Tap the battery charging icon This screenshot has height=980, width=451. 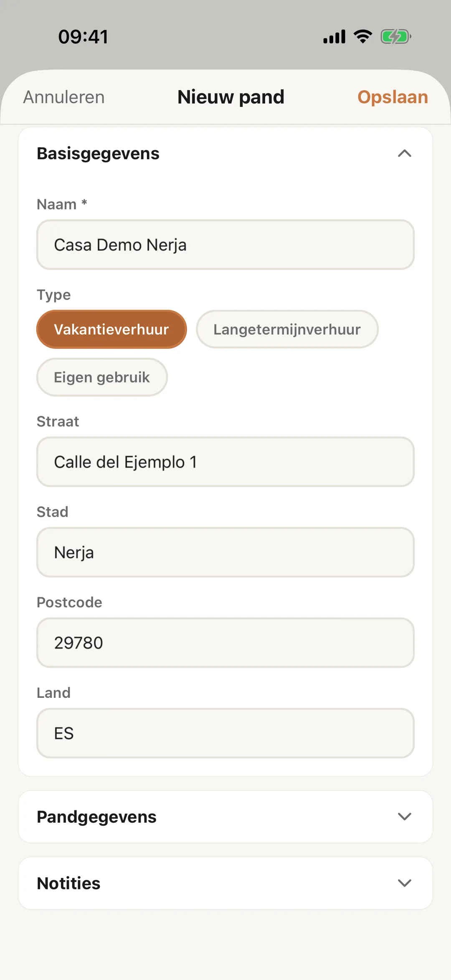[x=396, y=37]
